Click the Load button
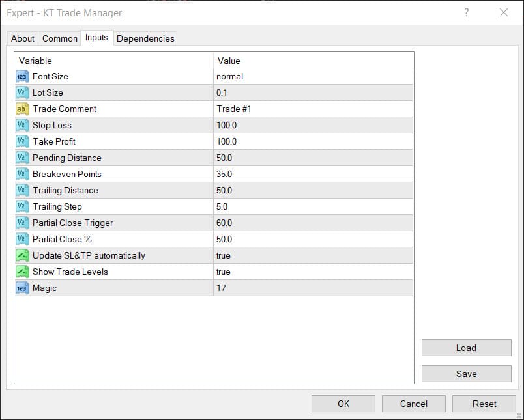The width and height of the screenshot is (524, 420). [x=466, y=348]
